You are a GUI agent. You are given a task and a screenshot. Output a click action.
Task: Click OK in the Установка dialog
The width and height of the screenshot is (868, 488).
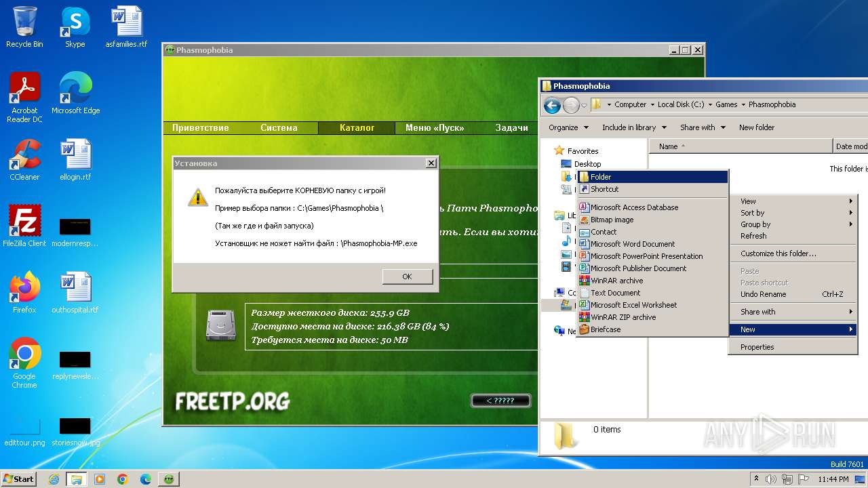pyautogui.click(x=407, y=277)
